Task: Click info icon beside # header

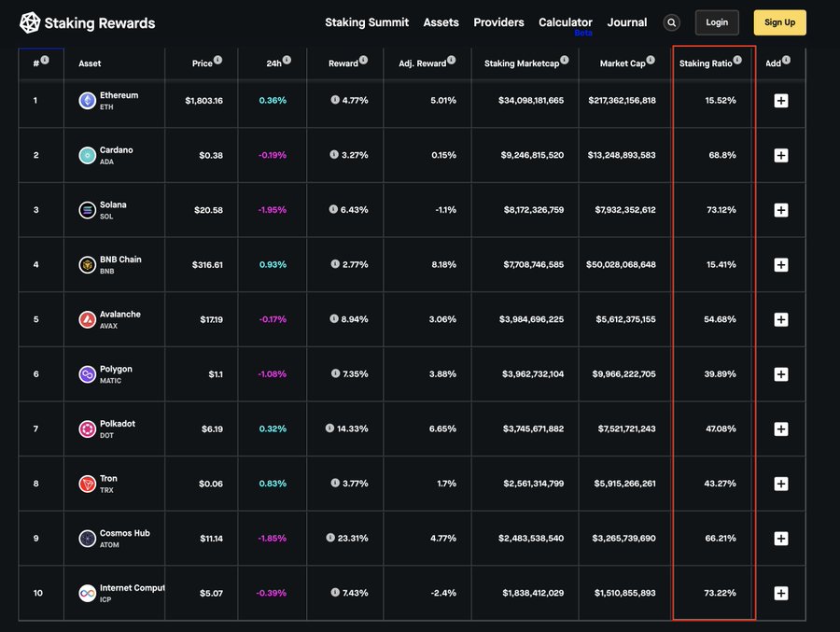Action: click(45, 60)
